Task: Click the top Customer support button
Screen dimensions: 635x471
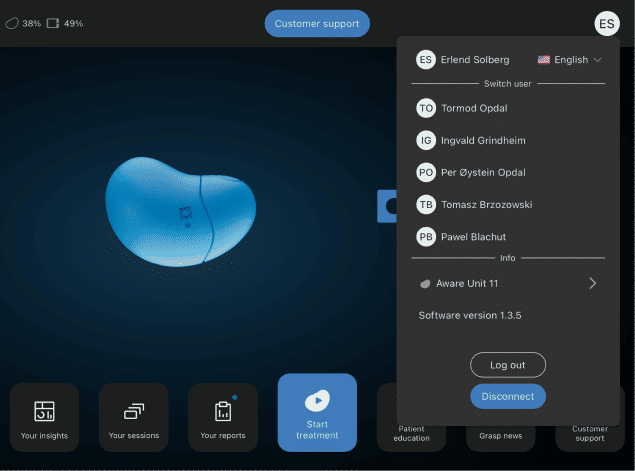Action: click(317, 23)
